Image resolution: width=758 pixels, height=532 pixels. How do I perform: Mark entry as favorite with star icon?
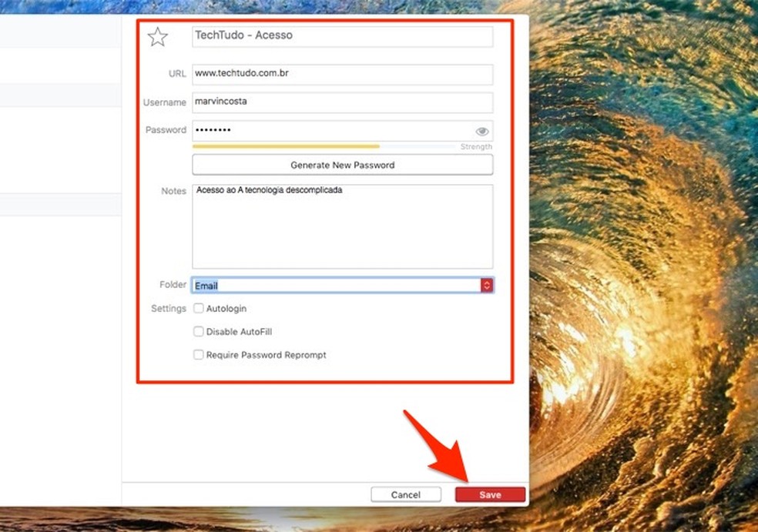[x=157, y=37]
